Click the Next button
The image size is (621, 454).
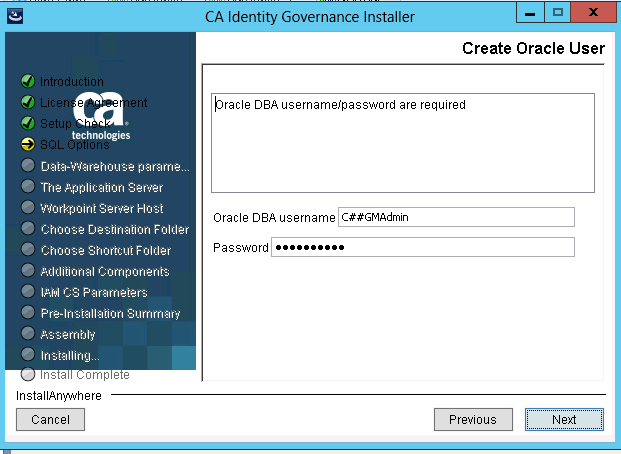(564, 420)
